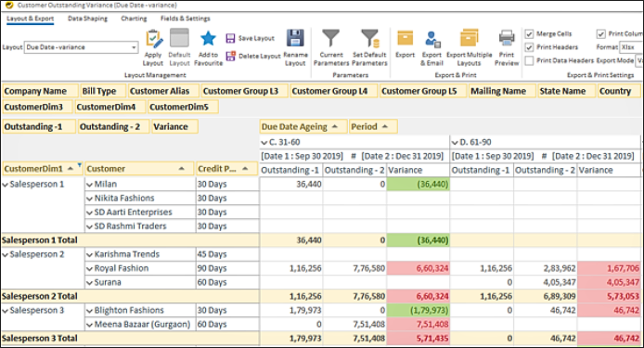The image size is (644, 348).
Task: Toggle the Print Headers checkbox
Action: 530,47
